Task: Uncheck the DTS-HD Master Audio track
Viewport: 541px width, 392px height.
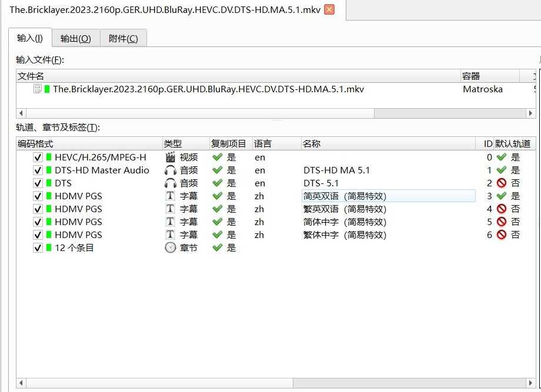Action: pos(38,170)
